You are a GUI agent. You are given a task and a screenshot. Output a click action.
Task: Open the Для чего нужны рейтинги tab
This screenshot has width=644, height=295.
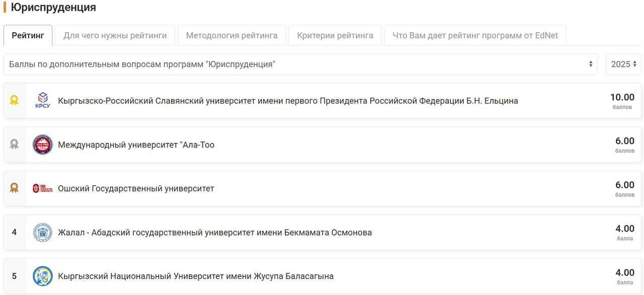pos(115,36)
